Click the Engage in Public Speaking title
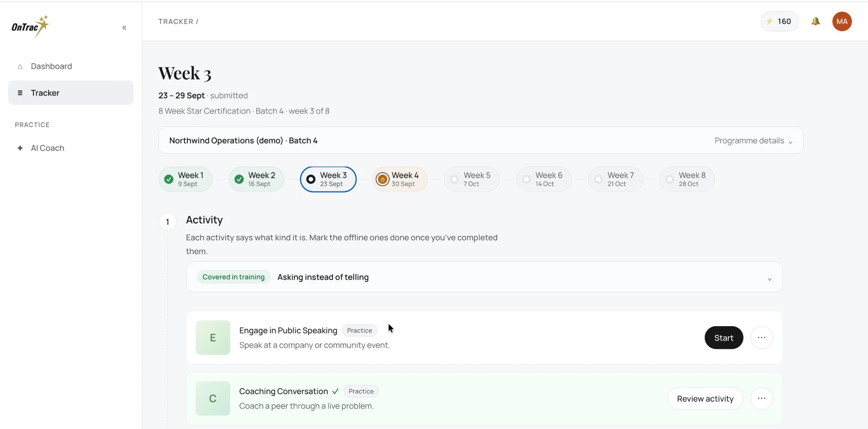Viewport: 868px width, 429px height. pyautogui.click(x=288, y=331)
